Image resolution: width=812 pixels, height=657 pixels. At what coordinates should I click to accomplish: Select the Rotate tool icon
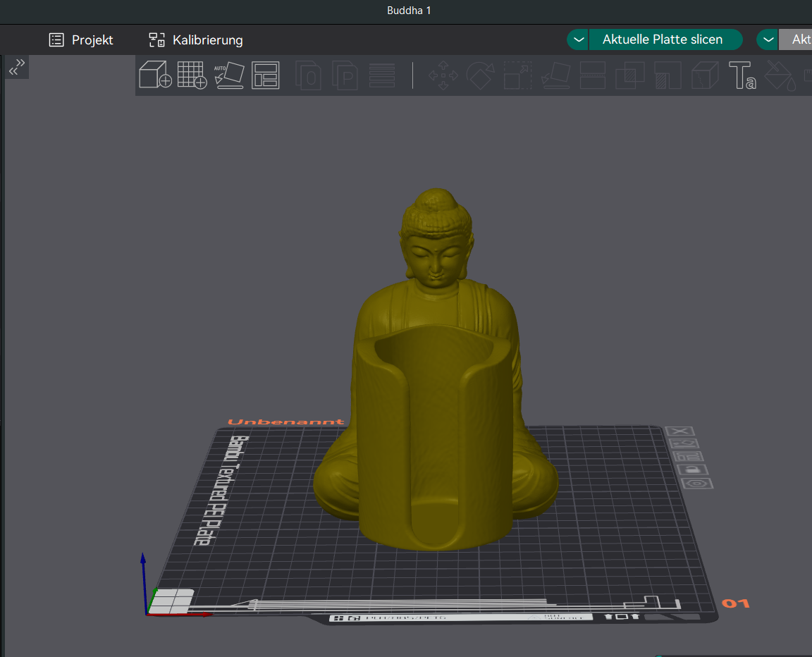point(481,75)
